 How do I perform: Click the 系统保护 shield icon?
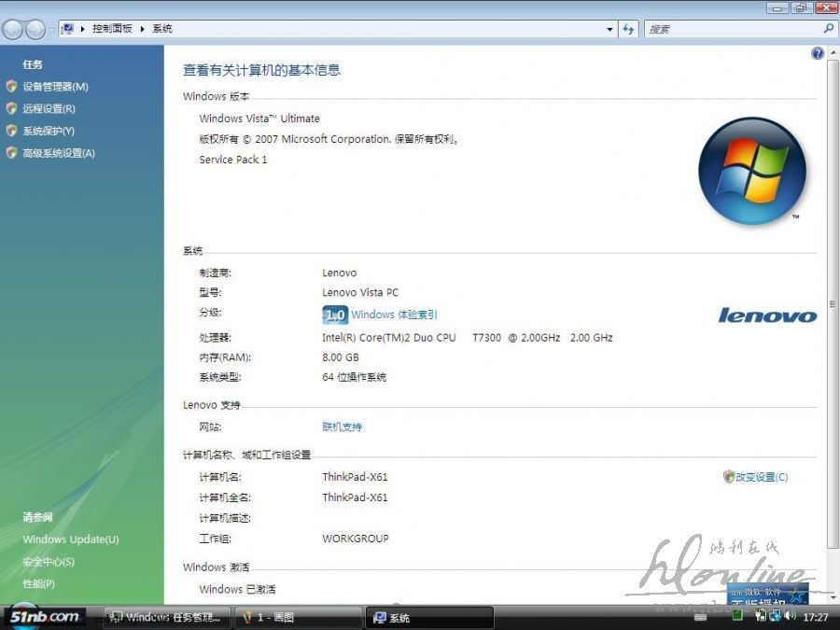11,132
